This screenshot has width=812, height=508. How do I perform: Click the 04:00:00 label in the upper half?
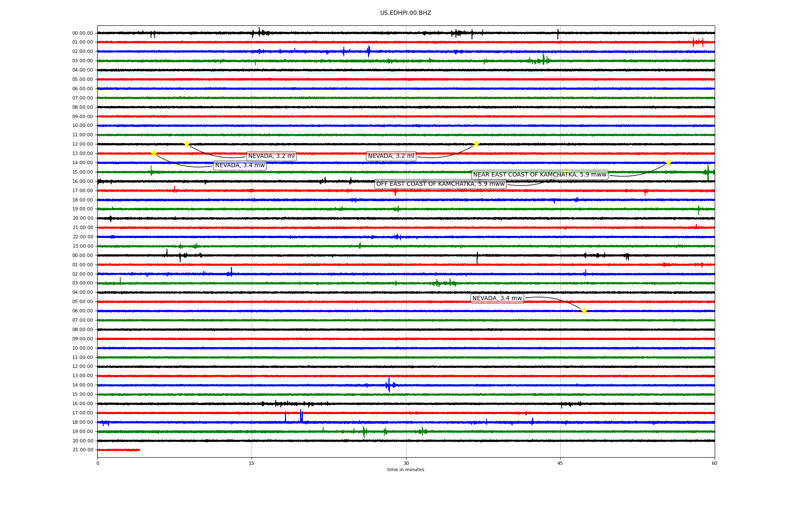click(82, 70)
